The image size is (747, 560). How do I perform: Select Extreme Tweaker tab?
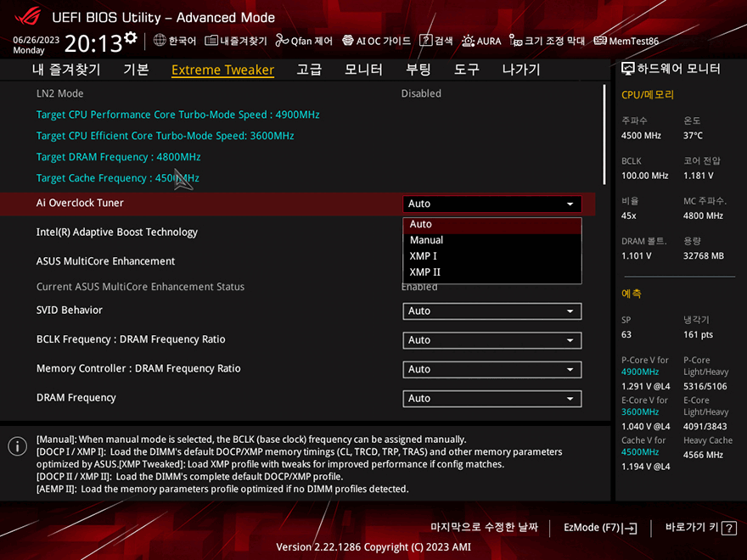(222, 70)
